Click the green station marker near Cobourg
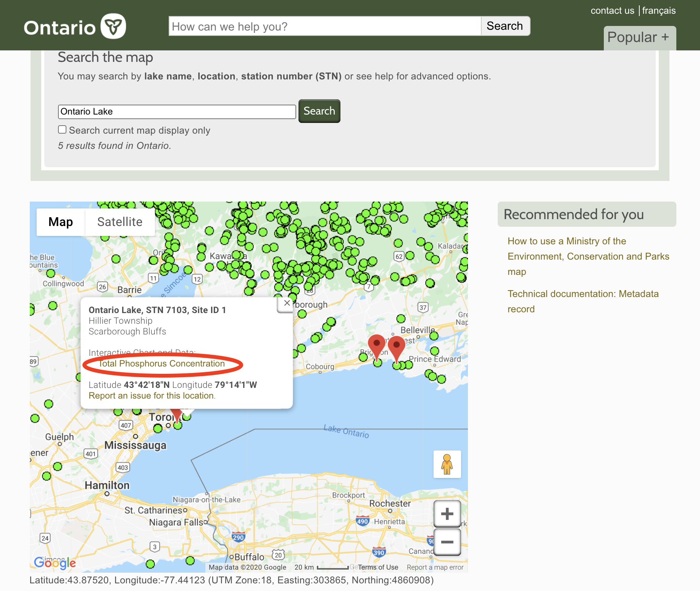 point(301,348)
